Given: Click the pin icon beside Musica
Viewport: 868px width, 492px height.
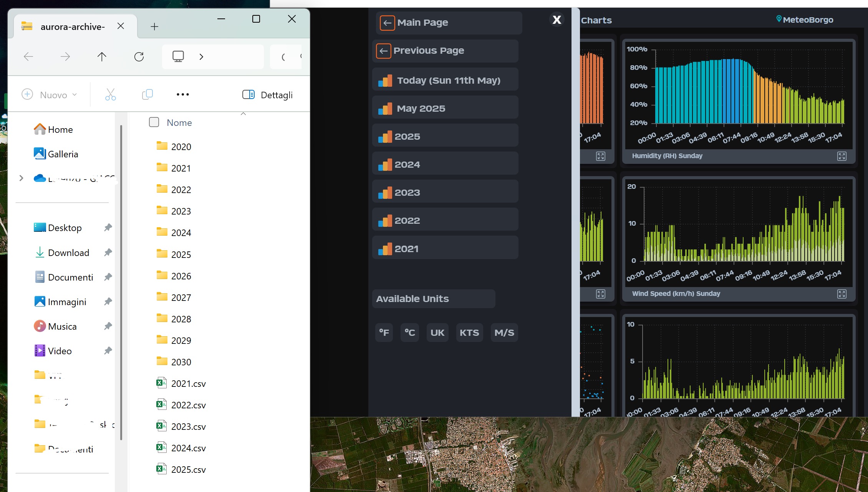Looking at the screenshot, I should pos(108,326).
